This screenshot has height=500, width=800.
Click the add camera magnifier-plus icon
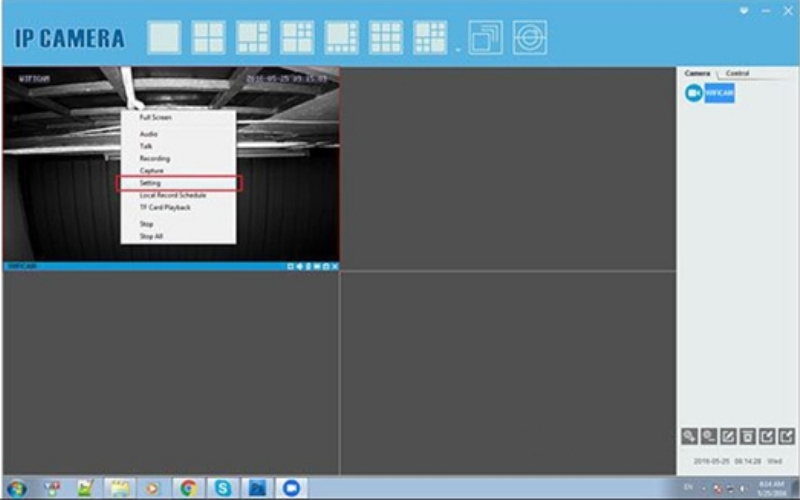(689, 436)
